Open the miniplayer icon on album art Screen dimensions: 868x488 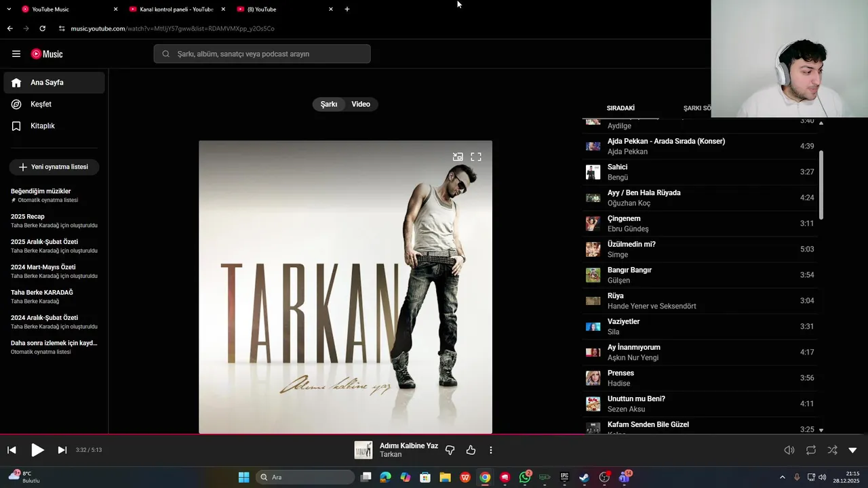[x=458, y=157]
